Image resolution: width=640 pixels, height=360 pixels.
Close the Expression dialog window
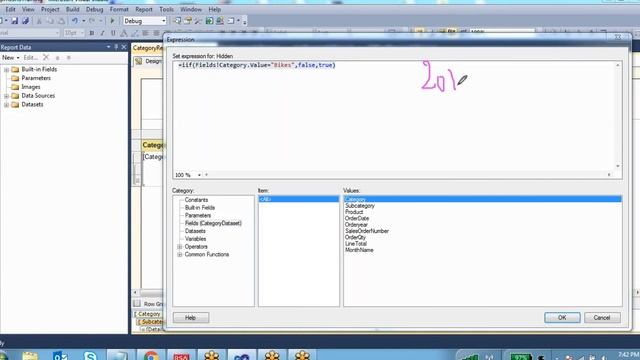point(618,37)
